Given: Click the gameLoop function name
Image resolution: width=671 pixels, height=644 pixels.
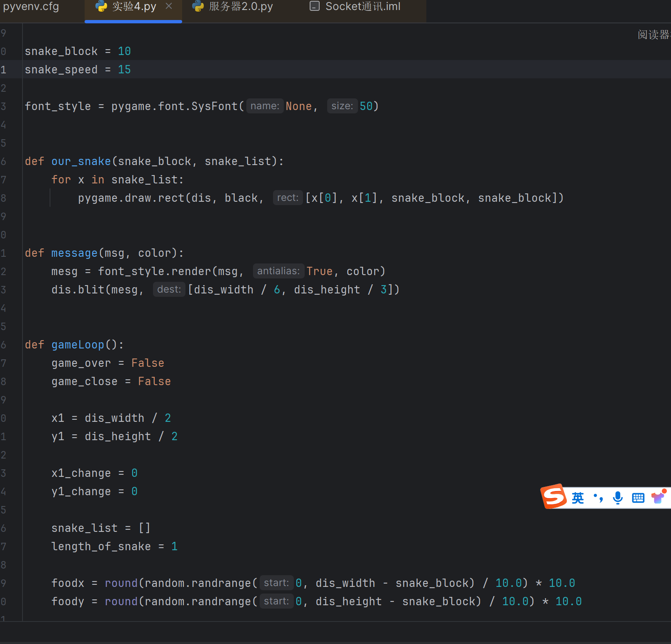Looking at the screenshot, I should [78, 345].
